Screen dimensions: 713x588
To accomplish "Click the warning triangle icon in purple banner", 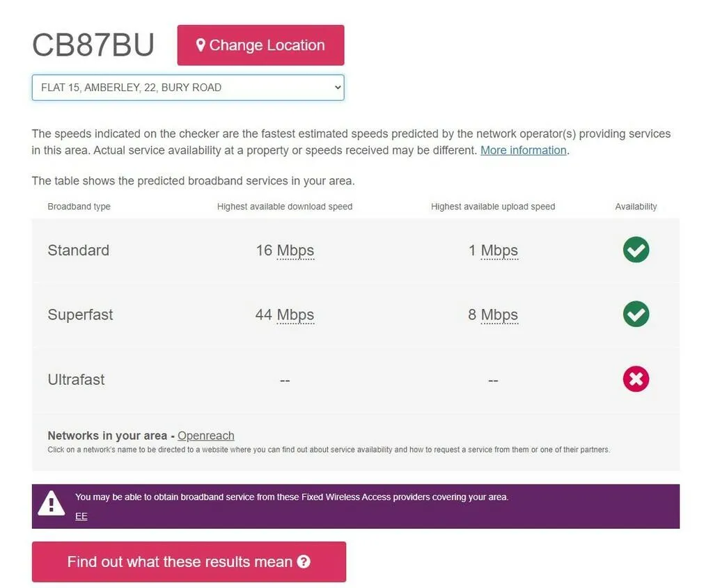I will (x=52, y=504).
